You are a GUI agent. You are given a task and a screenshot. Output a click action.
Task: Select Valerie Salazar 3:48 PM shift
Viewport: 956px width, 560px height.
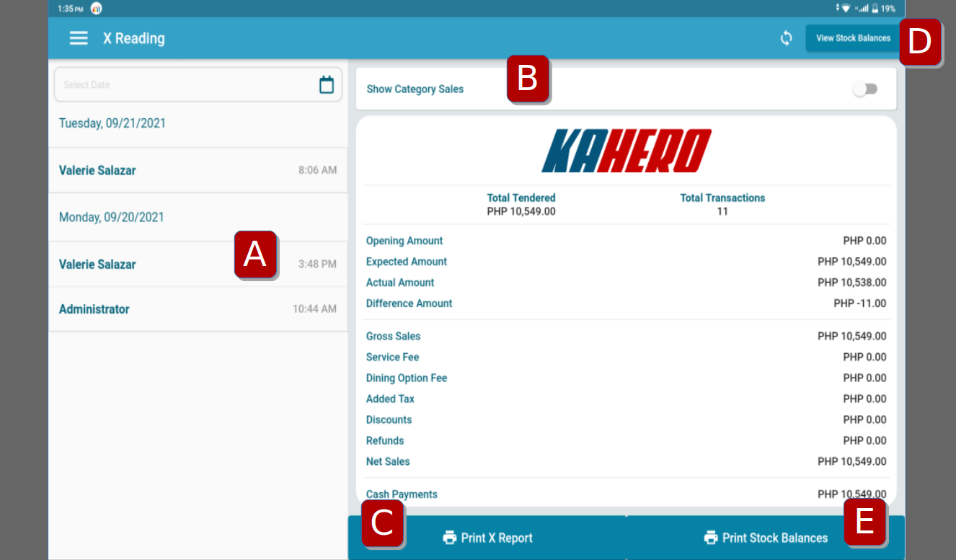pos(198,265)
